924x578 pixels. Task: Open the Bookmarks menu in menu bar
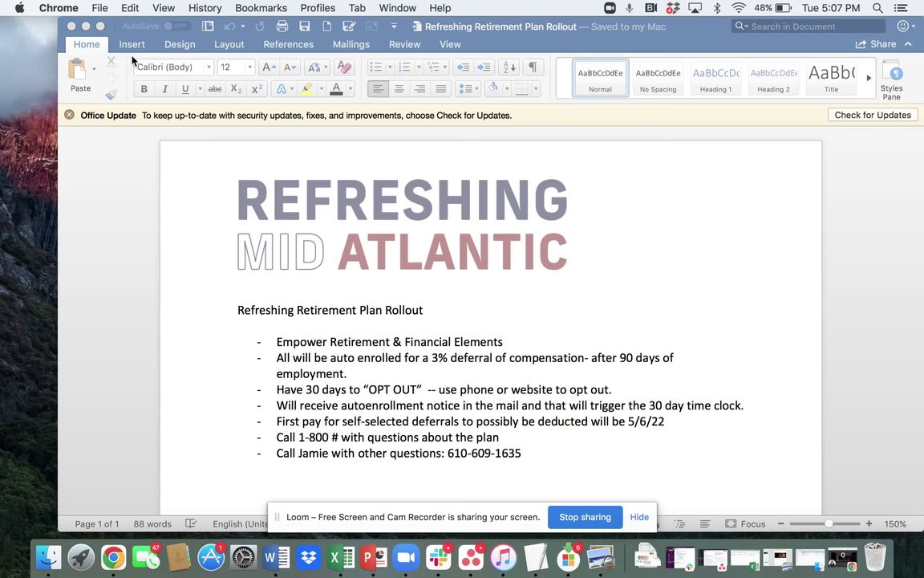click(261, 8)
